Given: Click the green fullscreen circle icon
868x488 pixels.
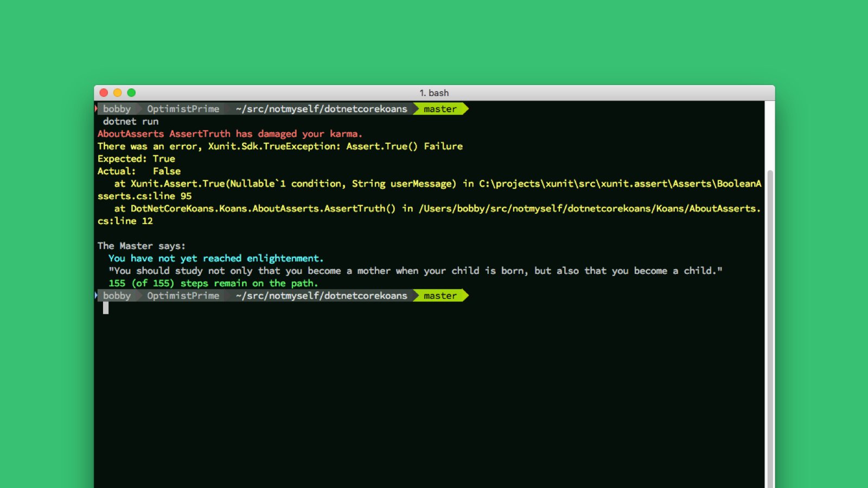Looking at the screenshot, I should [x=132, y=93].
